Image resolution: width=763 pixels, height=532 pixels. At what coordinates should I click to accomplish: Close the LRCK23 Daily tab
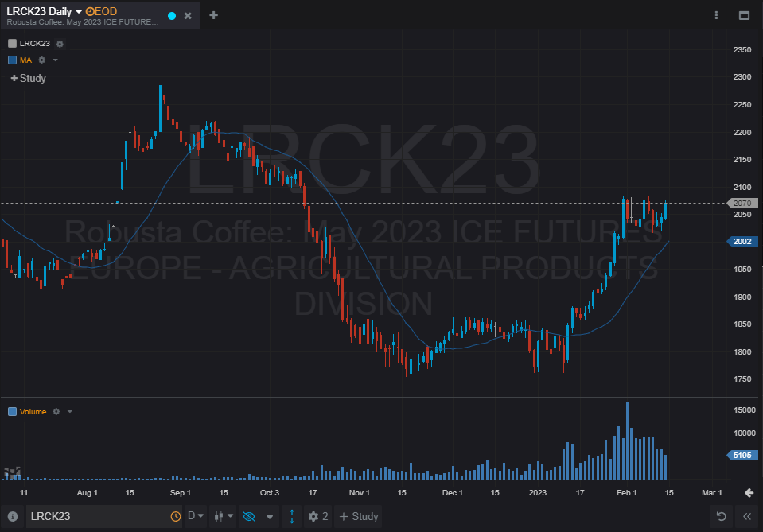(188, 16)
